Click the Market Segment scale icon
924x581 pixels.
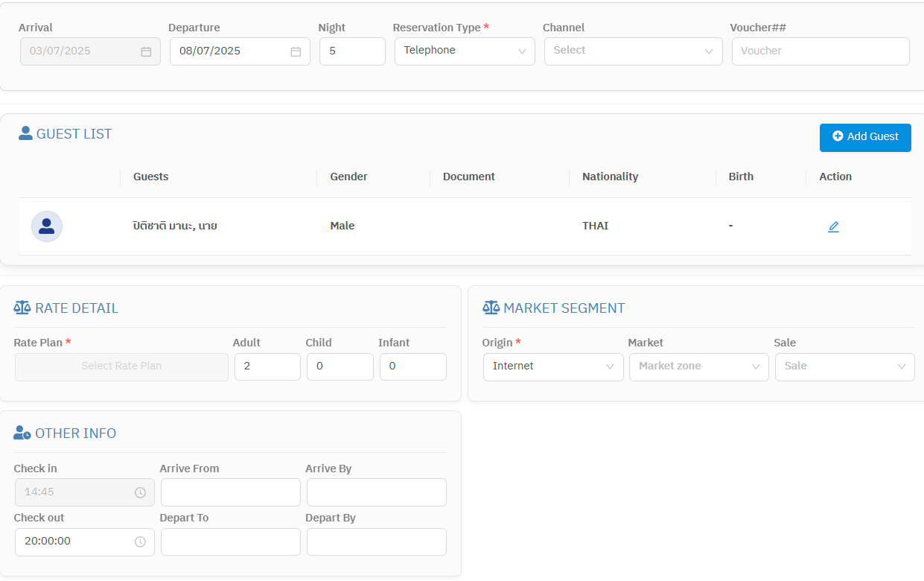point(491,308)
